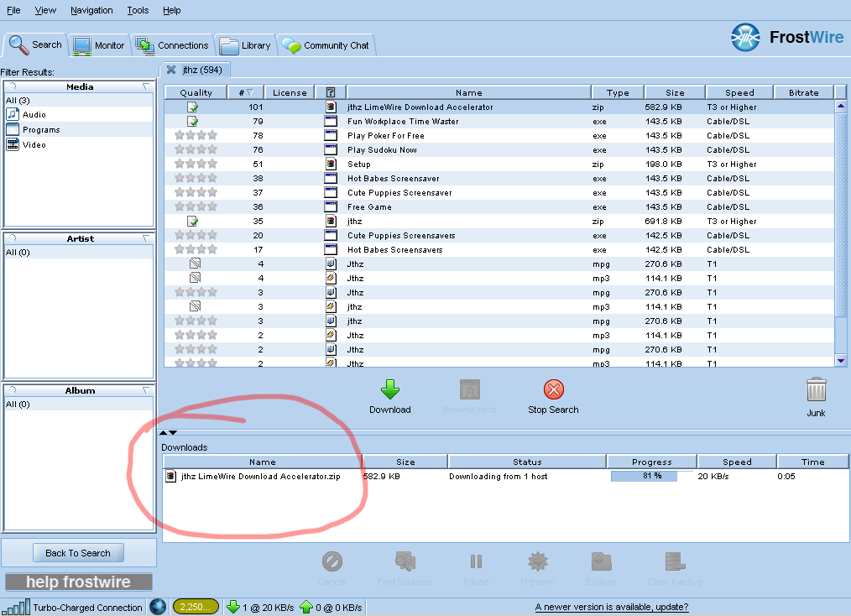This screenshot has height=616, width=851.
Task: Open the View menu
Action: (x=45, y=10)
